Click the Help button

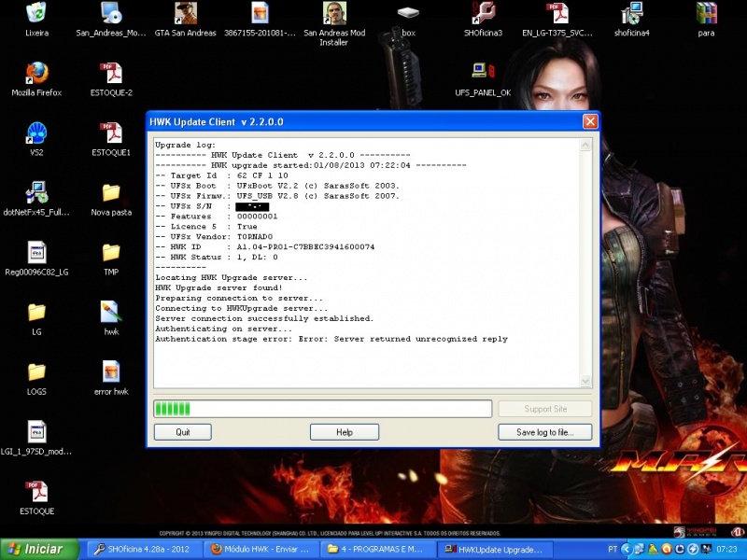pyautogui.click(x=345, y=432)
